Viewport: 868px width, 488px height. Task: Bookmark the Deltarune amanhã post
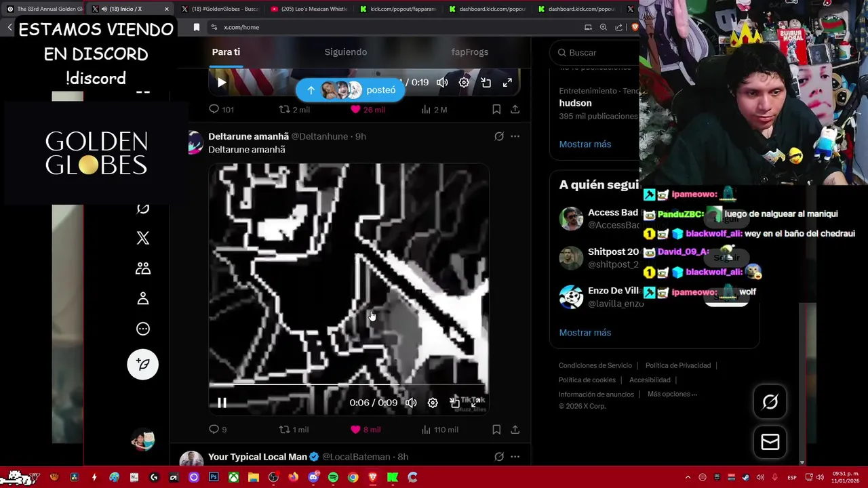[x=496, y=429]
